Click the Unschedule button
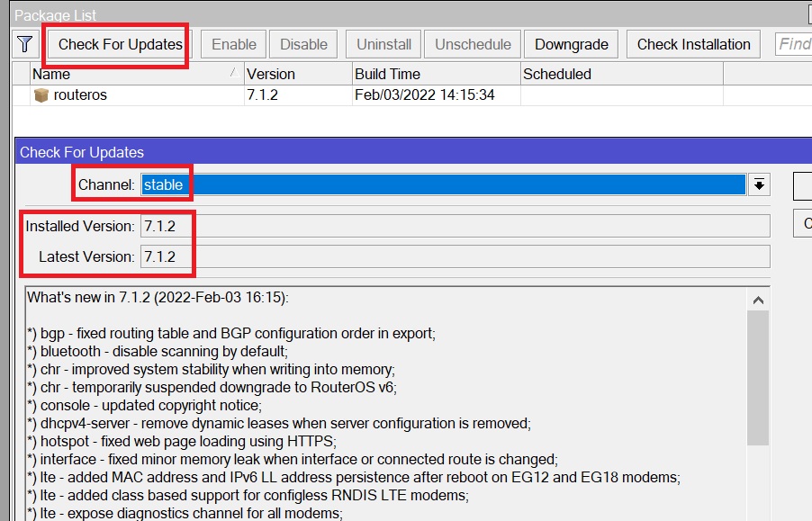Image resolution: width=812 pixels, height=521 pixels. point(473,44)
